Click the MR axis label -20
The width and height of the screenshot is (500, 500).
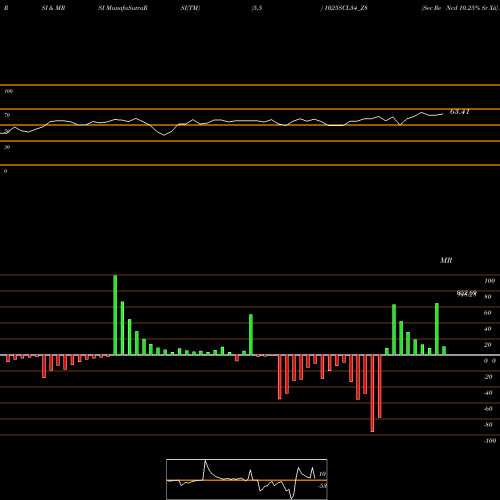coord(488,377)
